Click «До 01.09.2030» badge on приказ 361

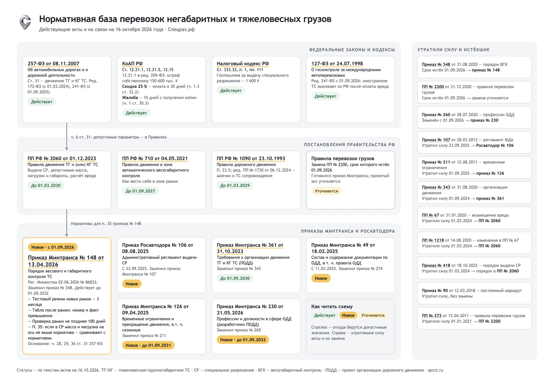pos(235,278)
